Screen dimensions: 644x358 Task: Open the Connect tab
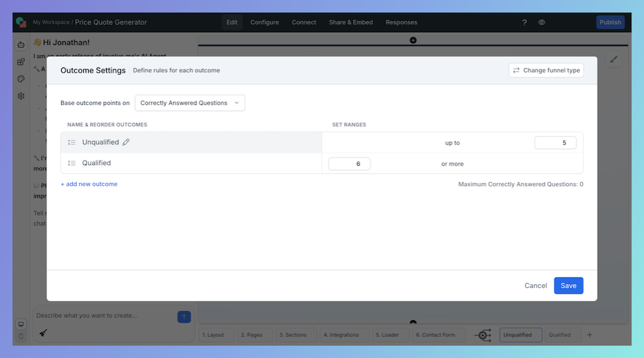pos(304,22)
